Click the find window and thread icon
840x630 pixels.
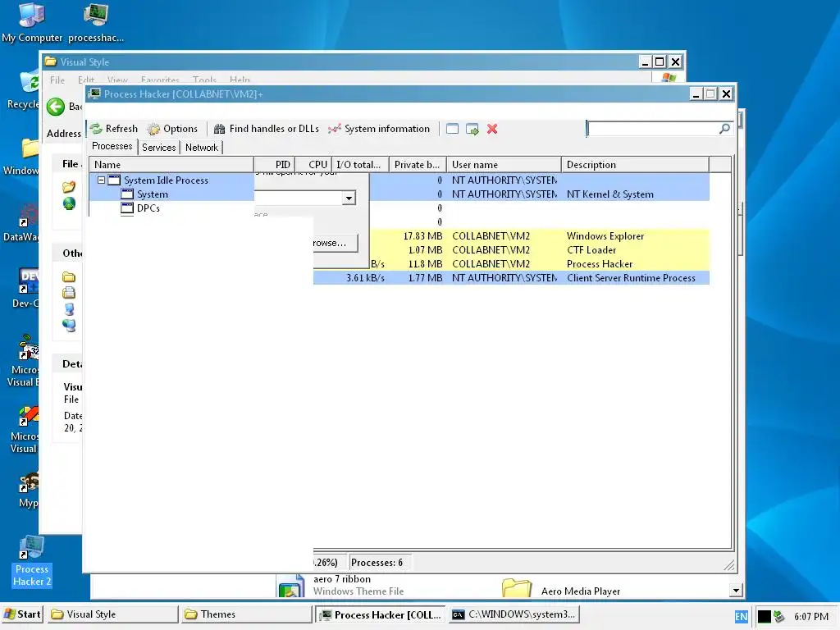point(472,129)
